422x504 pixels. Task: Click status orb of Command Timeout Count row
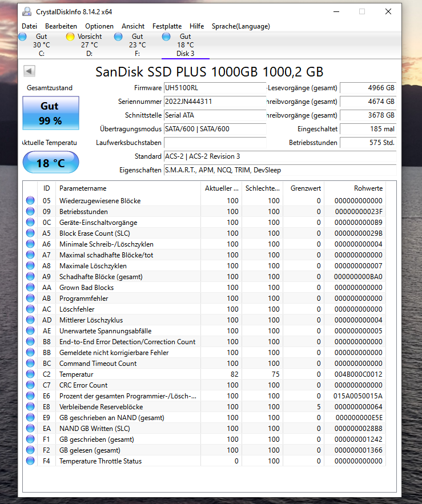(30, 363)
